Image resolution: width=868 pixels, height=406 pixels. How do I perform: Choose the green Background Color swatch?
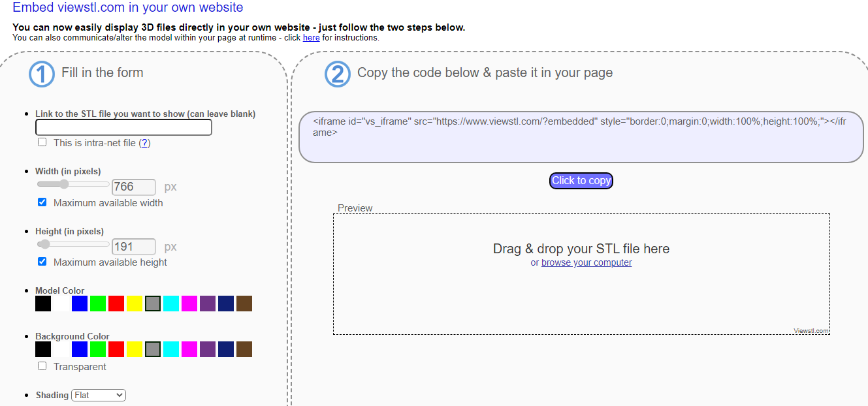click(98, 349)
